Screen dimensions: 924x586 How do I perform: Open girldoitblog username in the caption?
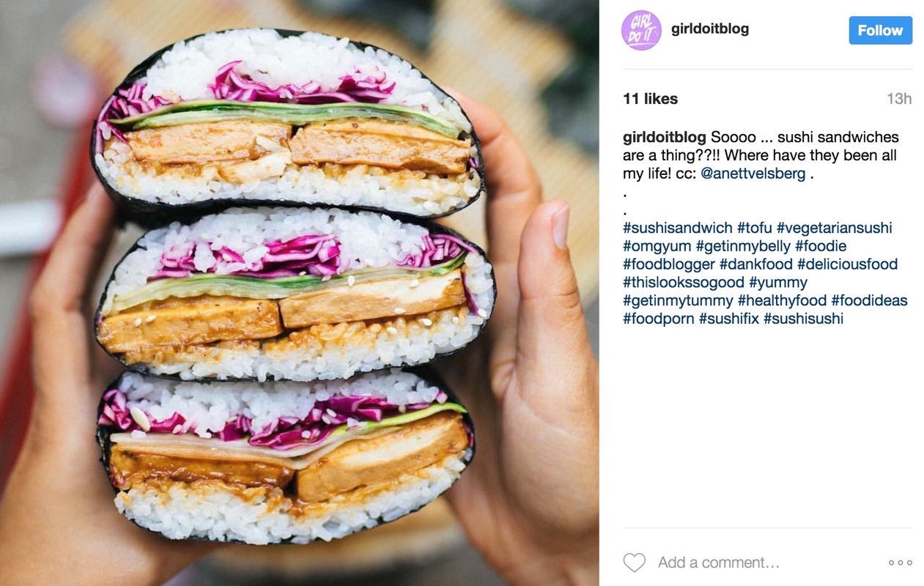point(665,137)
